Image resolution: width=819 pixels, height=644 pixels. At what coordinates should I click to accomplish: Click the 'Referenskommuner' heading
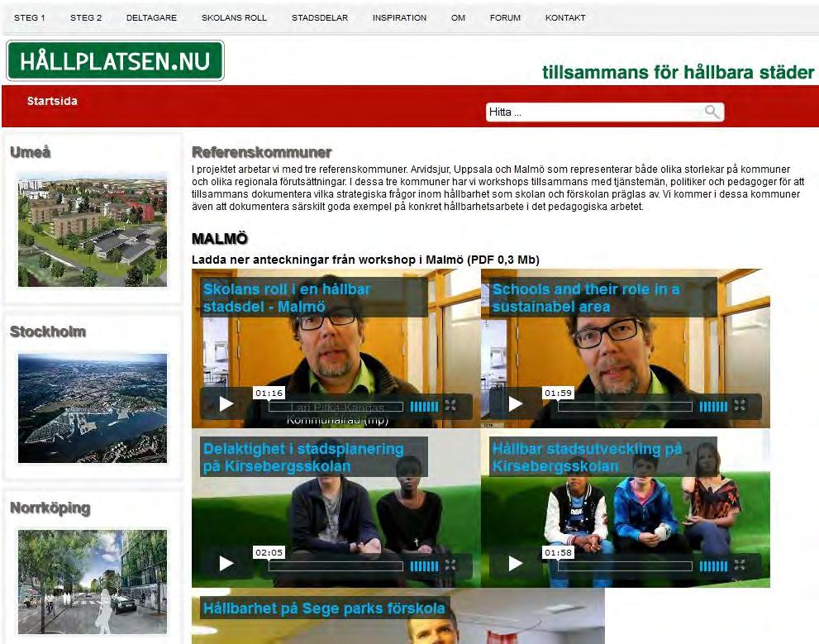(x=262, y=152)
